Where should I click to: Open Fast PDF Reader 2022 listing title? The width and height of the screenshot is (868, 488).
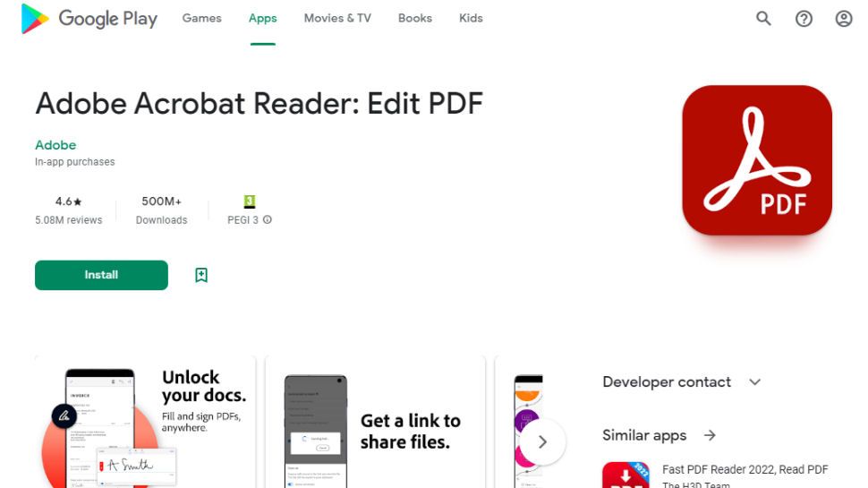[745, 470]
